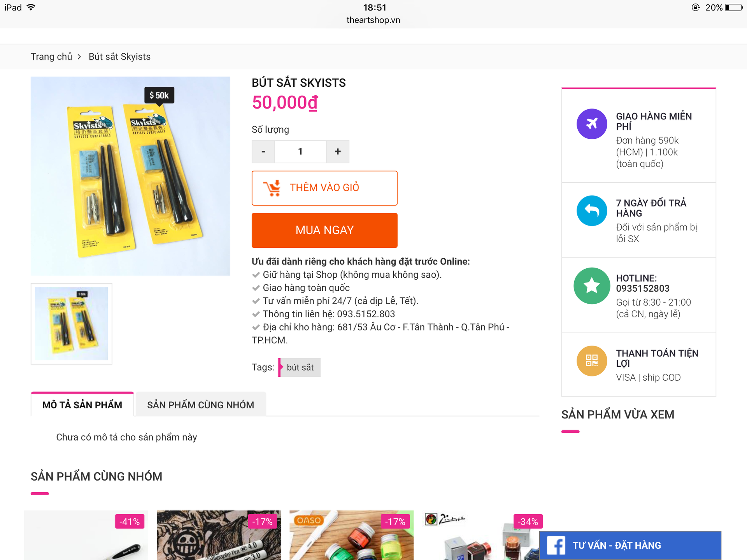This screenshot has height=560, width=747.
Task: Click Thêm Vào Giỏ button
Action: tap(324, 188)
